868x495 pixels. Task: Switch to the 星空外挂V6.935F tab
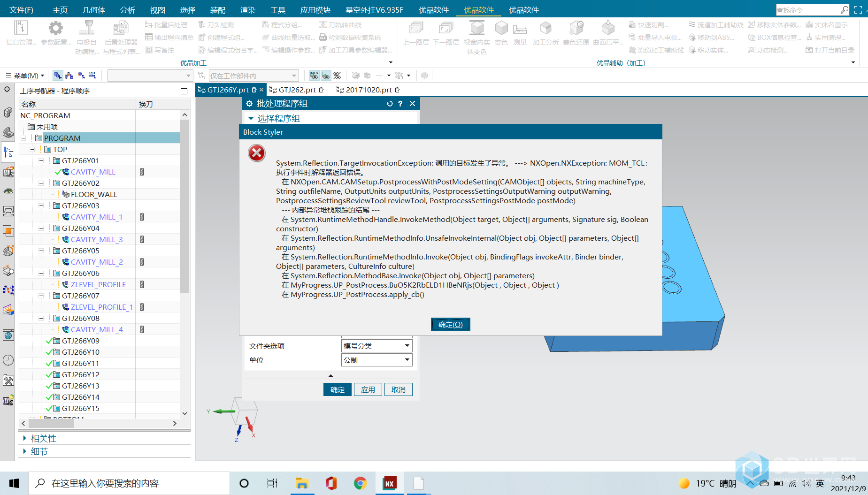click(x=374, y=10)
